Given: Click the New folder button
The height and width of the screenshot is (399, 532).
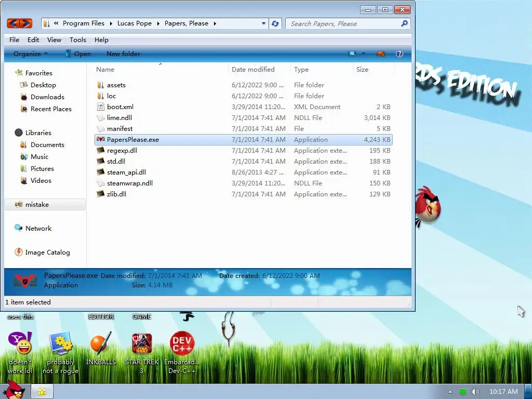Looking at the screenshot, I should 123,54.
